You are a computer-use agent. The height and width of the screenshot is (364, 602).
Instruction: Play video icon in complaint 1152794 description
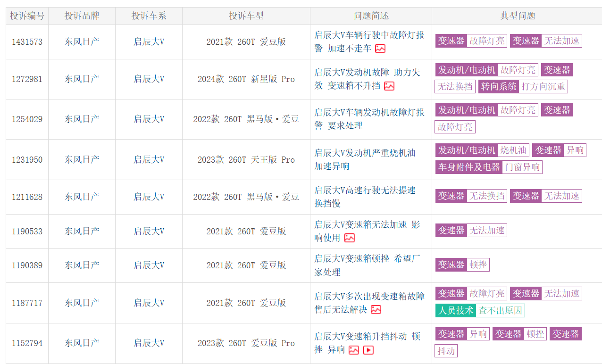[x=368, y=350]
